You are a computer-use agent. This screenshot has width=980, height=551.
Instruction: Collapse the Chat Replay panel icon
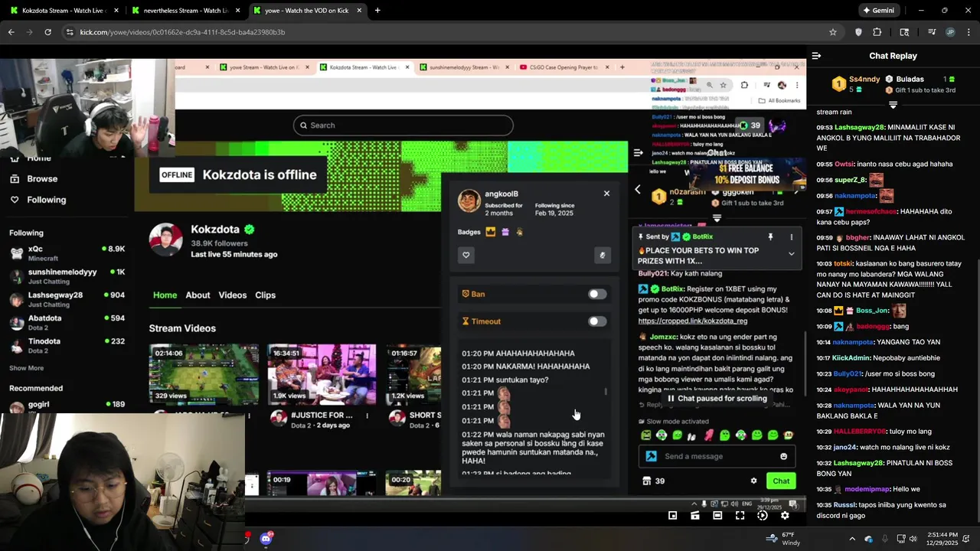[x=816, y=56]
